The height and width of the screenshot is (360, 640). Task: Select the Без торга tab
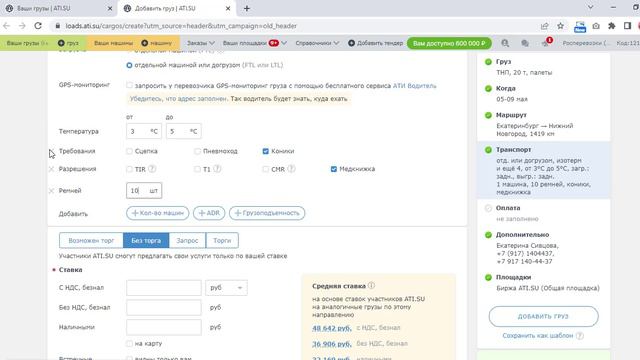(146, 240)
